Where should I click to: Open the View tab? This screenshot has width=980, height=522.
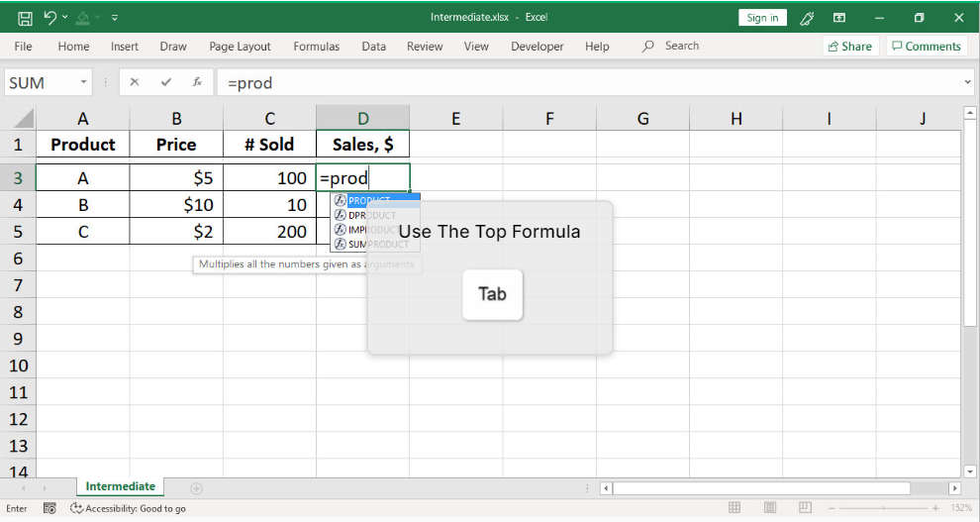coord(476,47)
